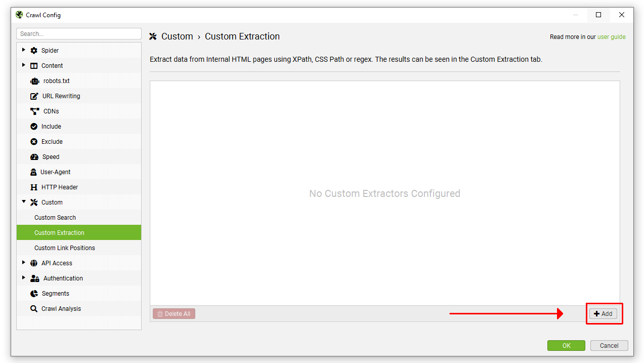Click the Add button to create an extractor
The image size is (644, 363).
(x=604, y=313)
